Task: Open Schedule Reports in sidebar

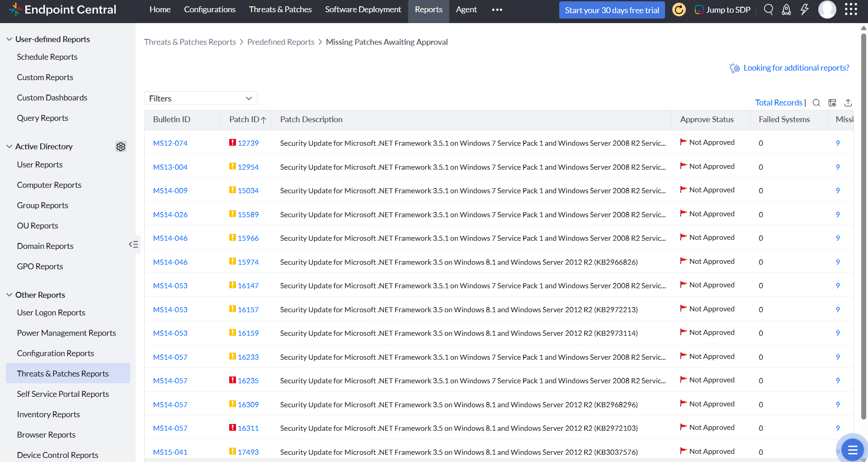Action: [x=47, y=57]
